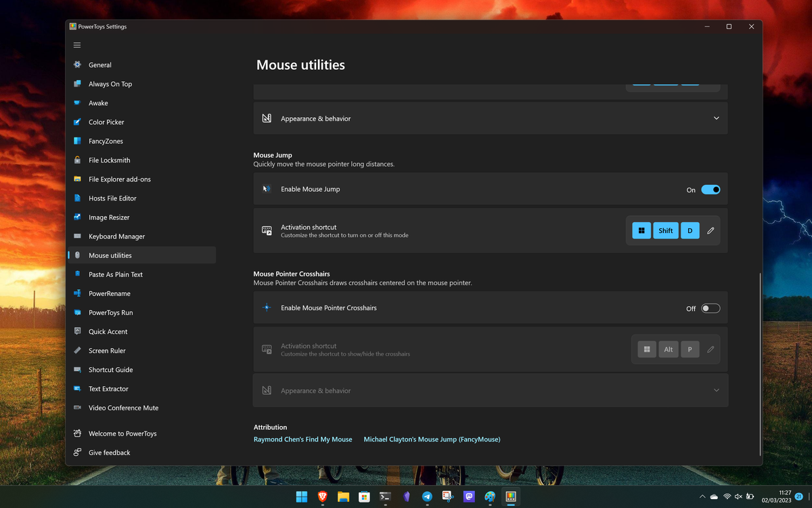Screen dimensions: 812x508
Task: Select Keyboard Manager in the sidebar
Action: coord(117,236)
